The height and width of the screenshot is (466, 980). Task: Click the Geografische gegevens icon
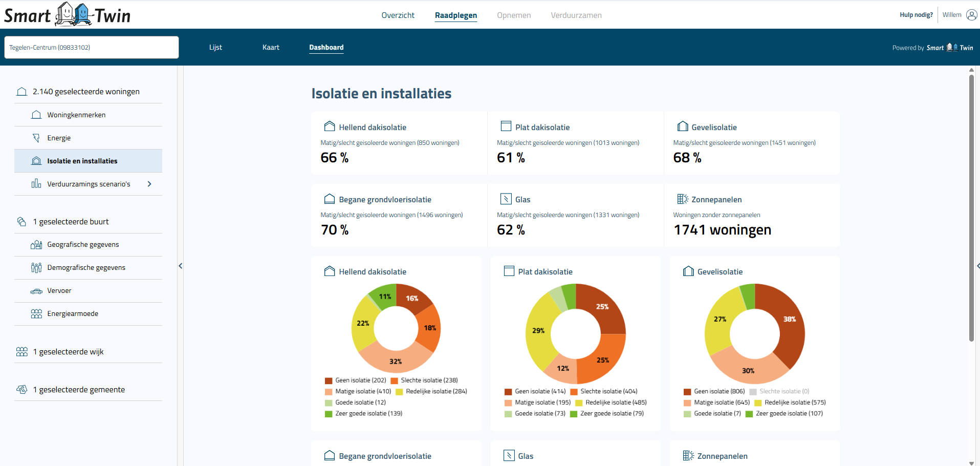pyautogui.click(x=36, y=245)
